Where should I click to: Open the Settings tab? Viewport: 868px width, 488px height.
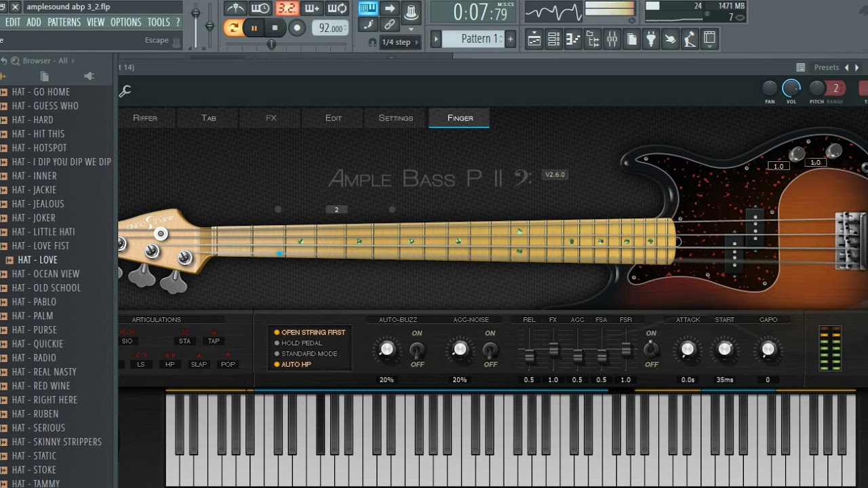pos(396,118)
